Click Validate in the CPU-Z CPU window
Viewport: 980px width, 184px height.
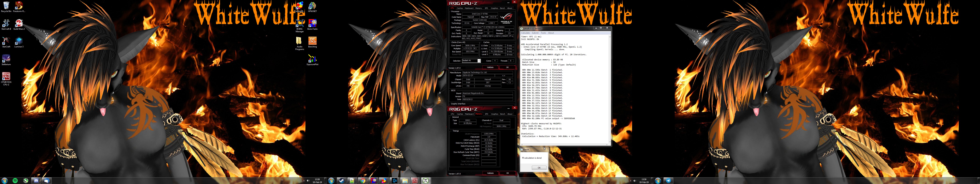[x=490, y=67]
